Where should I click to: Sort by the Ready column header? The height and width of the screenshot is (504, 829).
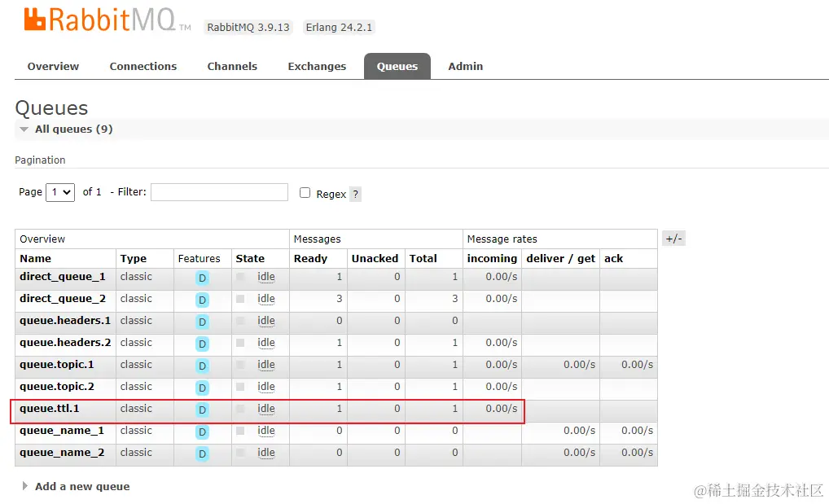pyautogui.click(x=310, y=259)
